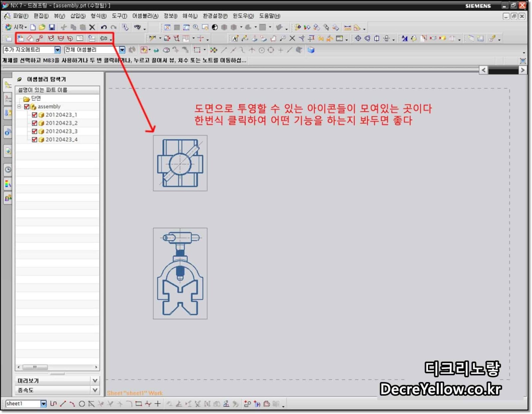
Task: Select the sketch Circle tool in bottom toolbar
Action: pos(82,404)
